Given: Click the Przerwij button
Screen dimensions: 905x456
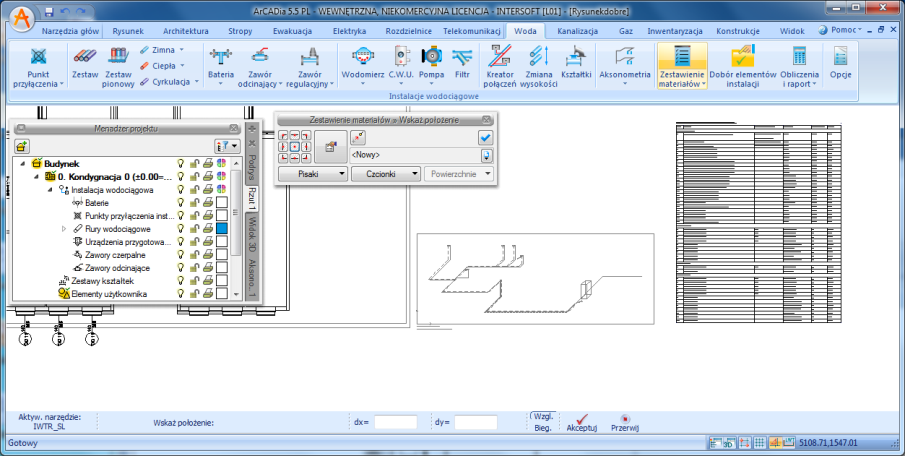Looking at the screenshot, I should [x=625, y=422].
